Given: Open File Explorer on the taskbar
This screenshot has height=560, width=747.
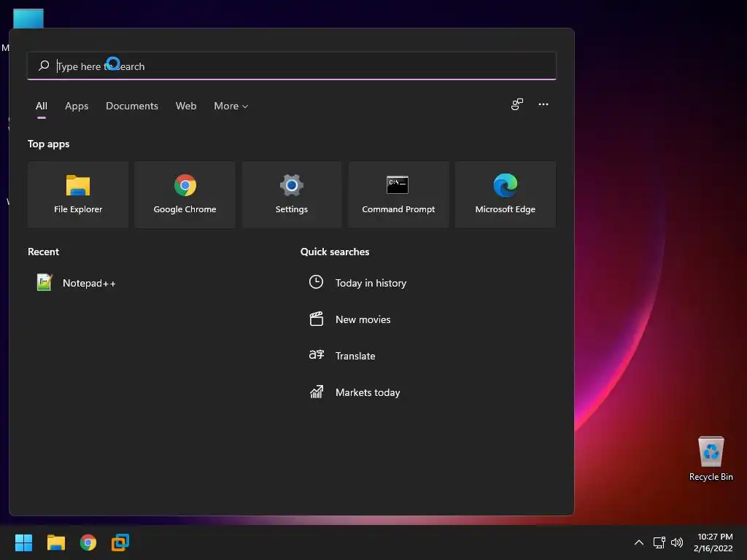Looking at the screenshot, I should [55, 542].
